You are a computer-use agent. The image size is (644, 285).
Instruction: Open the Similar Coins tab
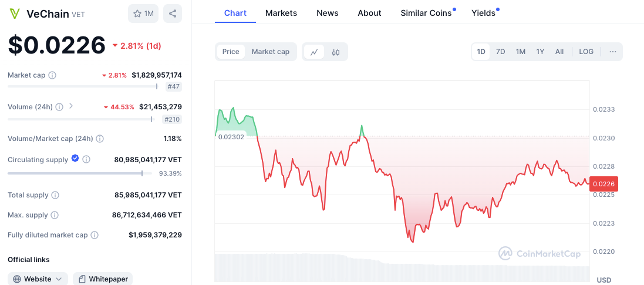[426, 13]
